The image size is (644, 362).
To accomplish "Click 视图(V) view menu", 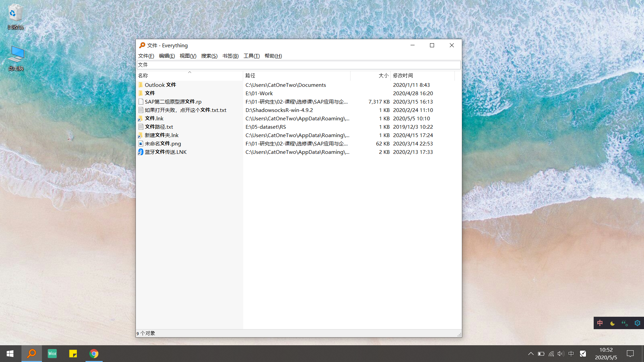I will (x=187, y=56).
